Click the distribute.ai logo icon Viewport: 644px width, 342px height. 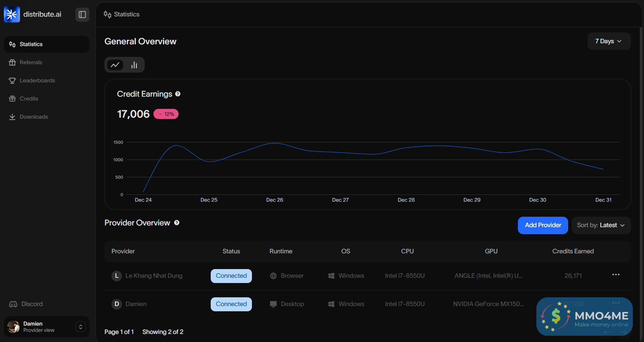coord(12,14)
